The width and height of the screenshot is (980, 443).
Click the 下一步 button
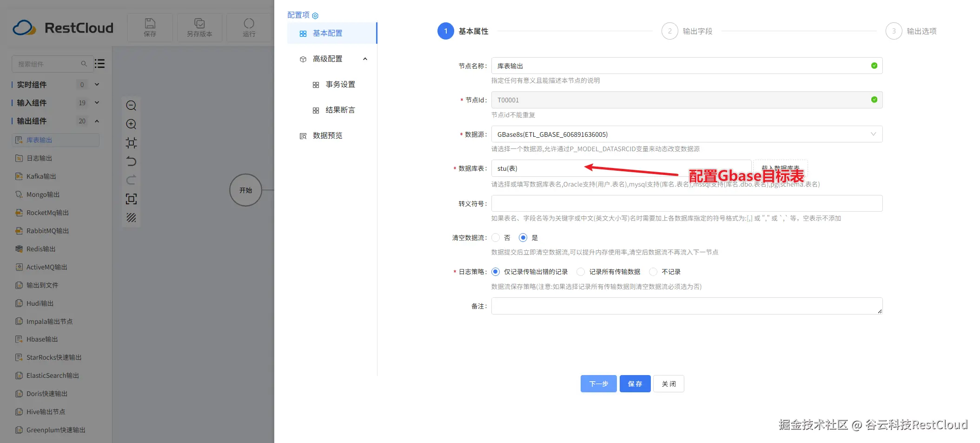click(598, 383)
